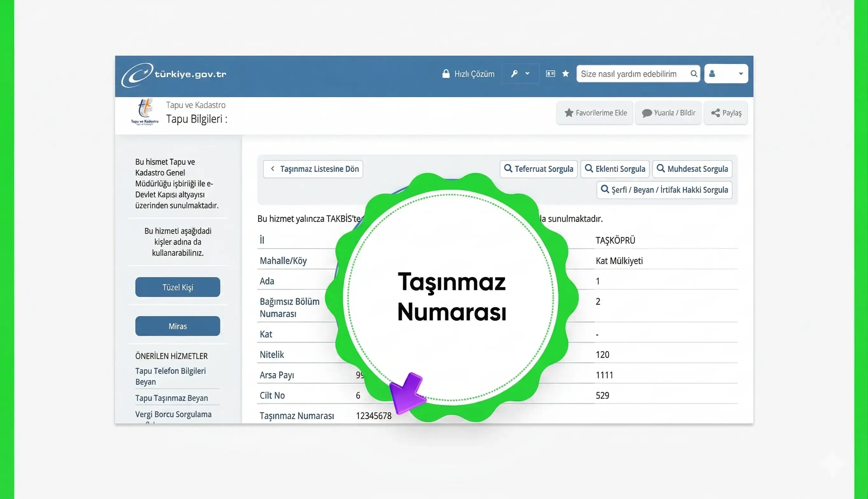Click the Tapu Bilgileri page title

coord(196,119)
